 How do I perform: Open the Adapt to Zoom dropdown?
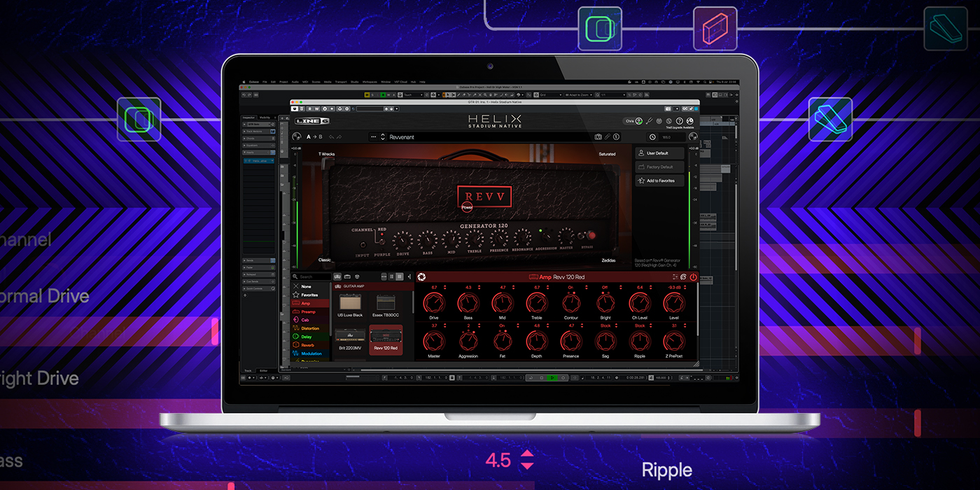pos(579,94)
